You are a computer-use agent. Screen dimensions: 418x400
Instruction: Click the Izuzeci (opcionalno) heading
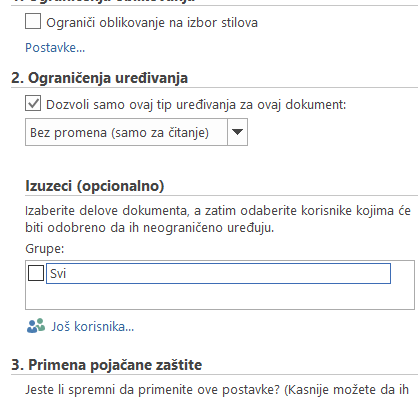pos(95,186)
